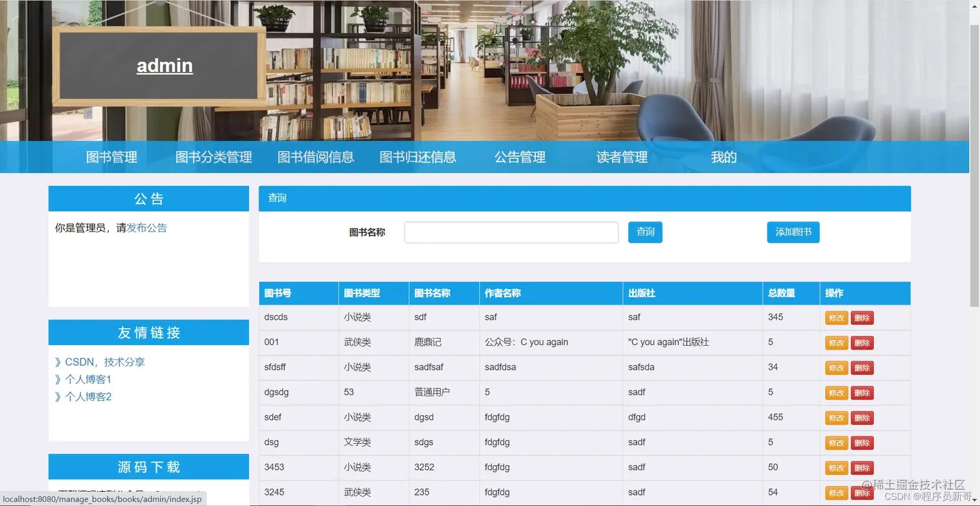Image resolution: width=980 pixels, height=506 pixels.
Task: Click 删除 for book 3453
Action: point(862,468)
